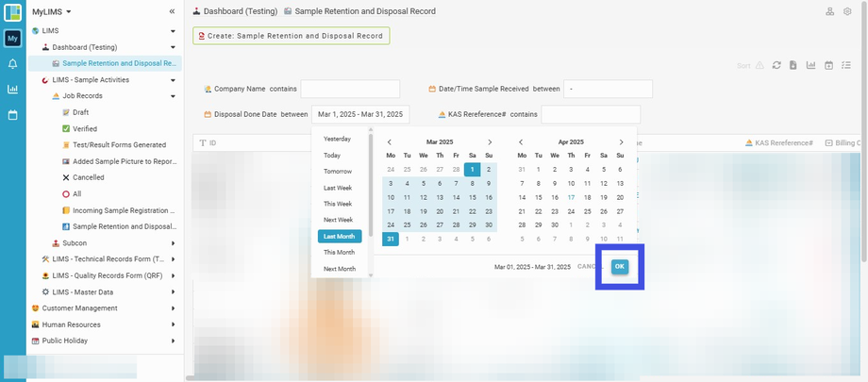The width and height of the screenshot is (868, 382).
Task: Click the app logo at top left
Action: click(12, 12)
